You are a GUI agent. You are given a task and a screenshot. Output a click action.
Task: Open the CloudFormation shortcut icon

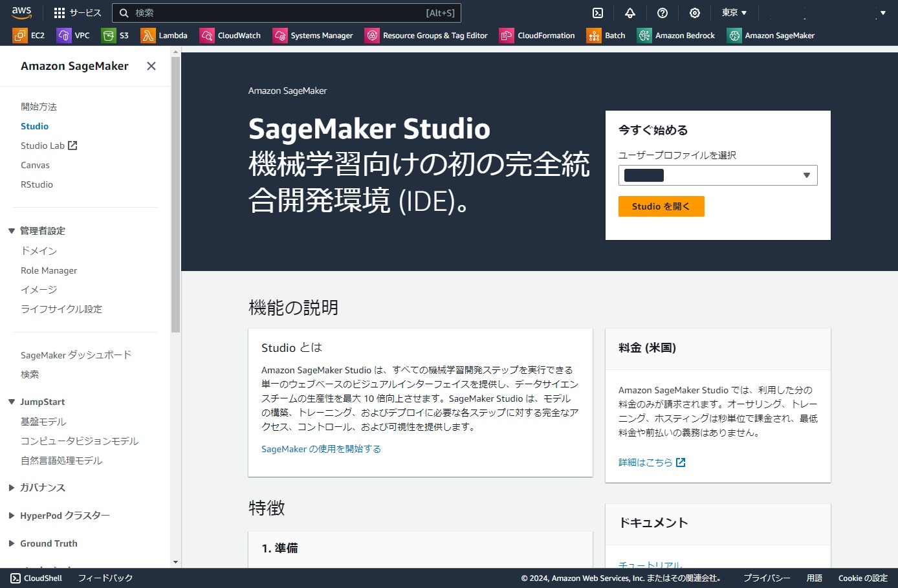507,36
